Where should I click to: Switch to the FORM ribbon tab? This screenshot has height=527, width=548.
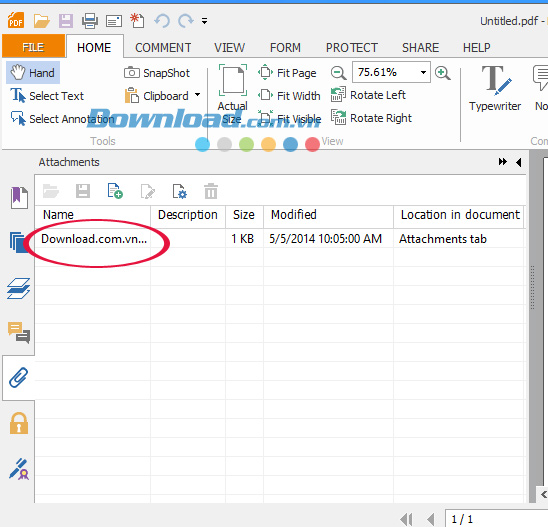[285, 48]
